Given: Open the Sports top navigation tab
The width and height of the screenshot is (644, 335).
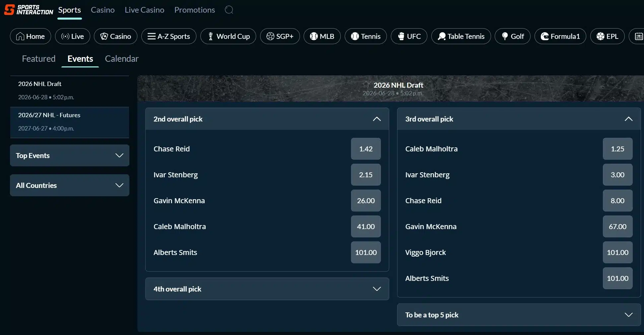Looking at the screenshot, I should pyautogui.click(x=70, y=10).
